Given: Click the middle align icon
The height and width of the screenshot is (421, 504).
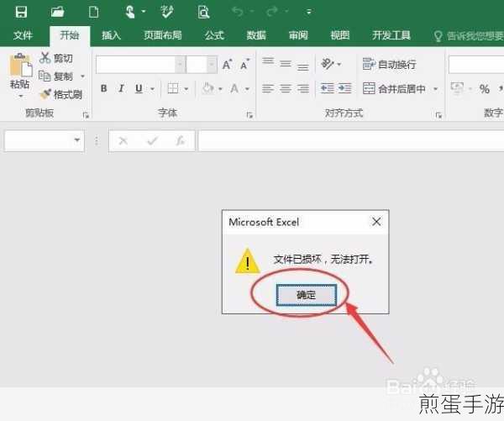Looking at the screenshot, I should [x=286, y=64].
